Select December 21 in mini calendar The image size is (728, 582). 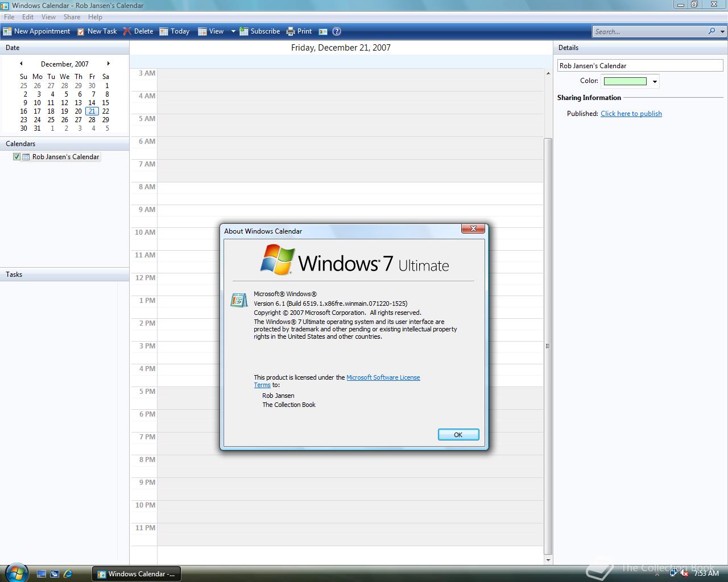[92, 111]
